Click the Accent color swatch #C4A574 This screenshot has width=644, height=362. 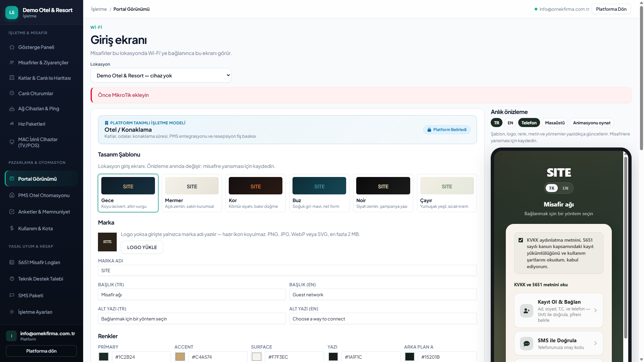(x=180, y=357)
